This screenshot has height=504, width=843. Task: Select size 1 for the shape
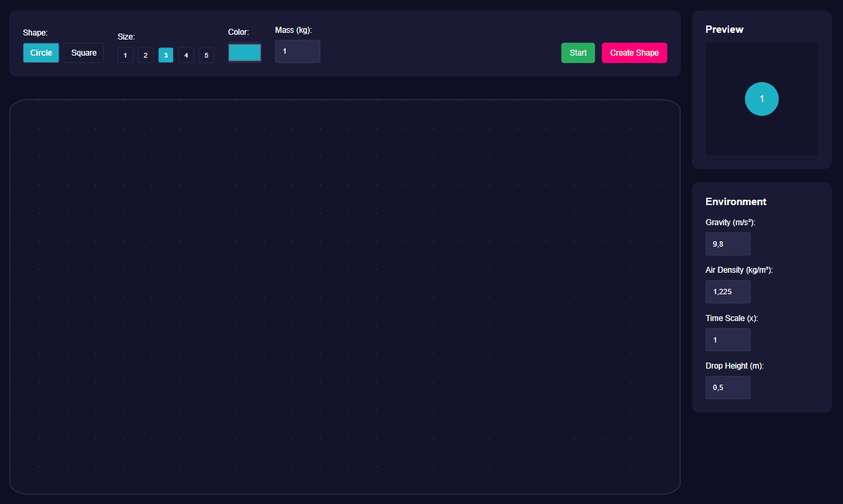pyautogui.click(x=125, y=55)
